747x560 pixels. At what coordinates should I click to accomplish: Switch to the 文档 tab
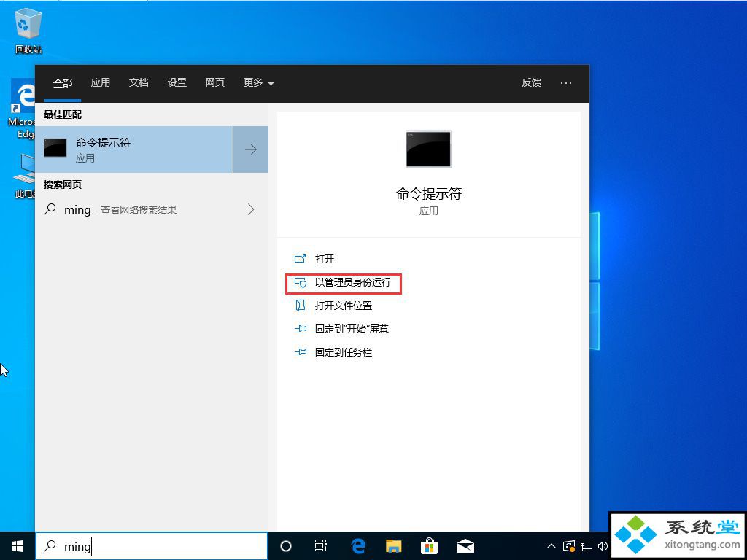coord(139,82)
